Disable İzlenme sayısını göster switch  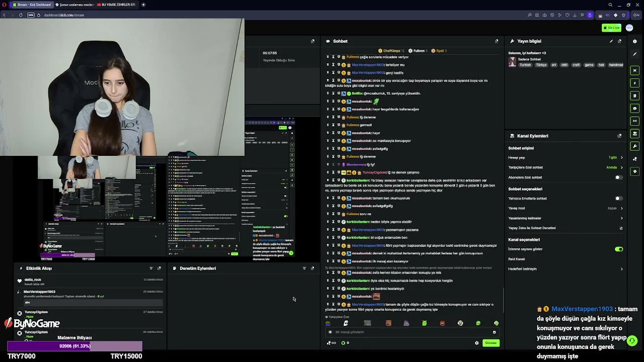619,249
